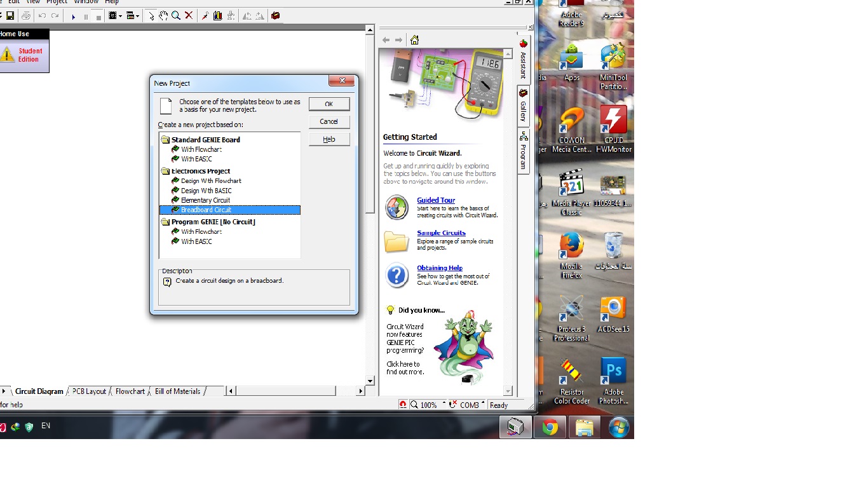The image size is (868, 488).
Task: Choose Elementary Circuit template
Action: pos(201,200)
